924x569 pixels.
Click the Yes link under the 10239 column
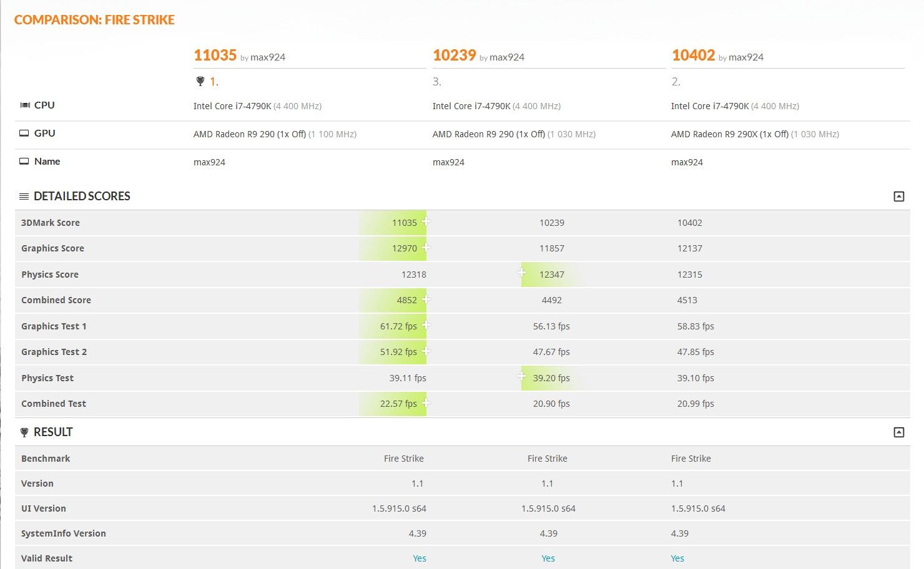(548, 558)
